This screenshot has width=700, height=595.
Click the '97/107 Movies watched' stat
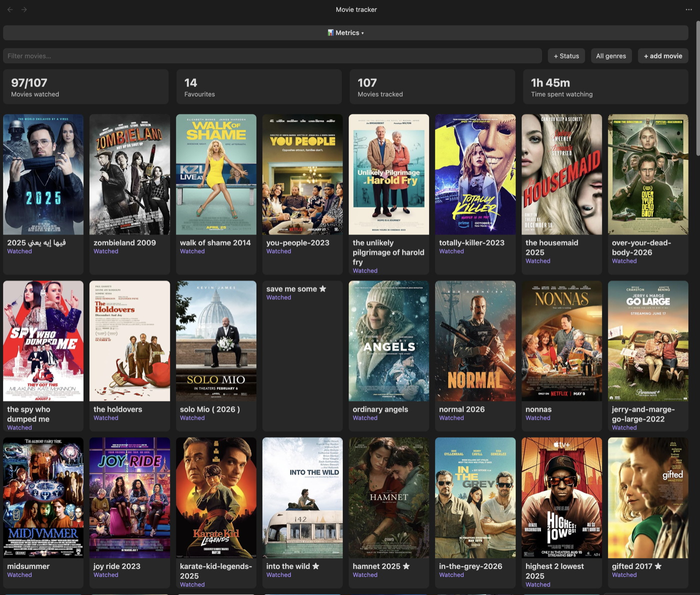pyautogui.click(x=86, y=87)
